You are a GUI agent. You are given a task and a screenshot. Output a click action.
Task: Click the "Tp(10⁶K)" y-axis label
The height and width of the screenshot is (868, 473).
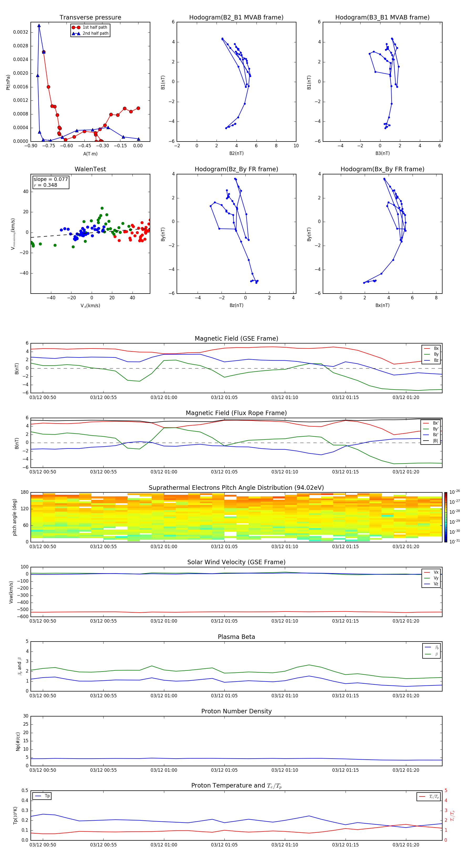point(15,815)
